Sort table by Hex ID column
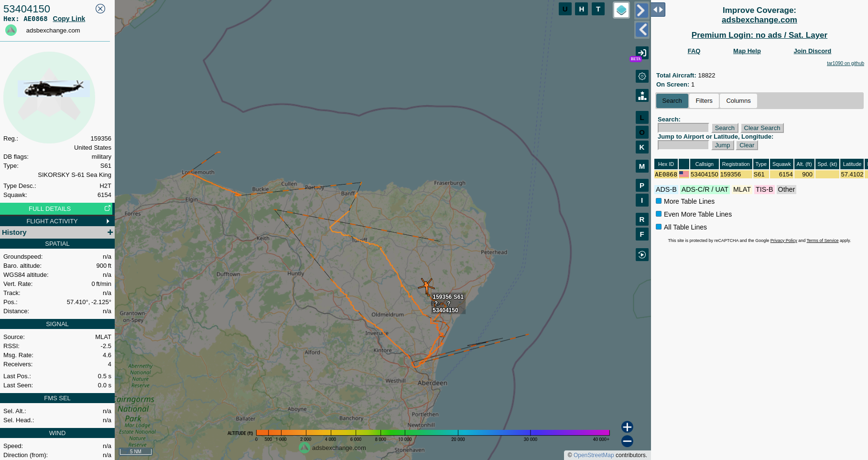868x460 pixels. pos(666,164)
